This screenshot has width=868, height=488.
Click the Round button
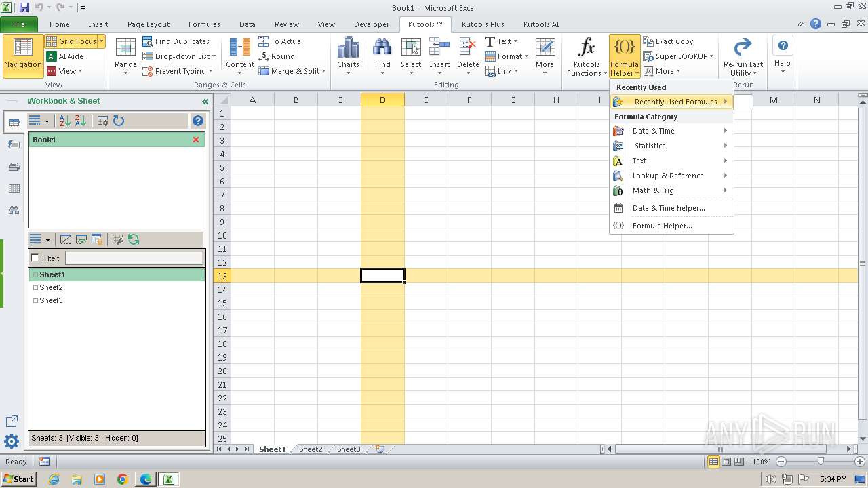point(276,56)
